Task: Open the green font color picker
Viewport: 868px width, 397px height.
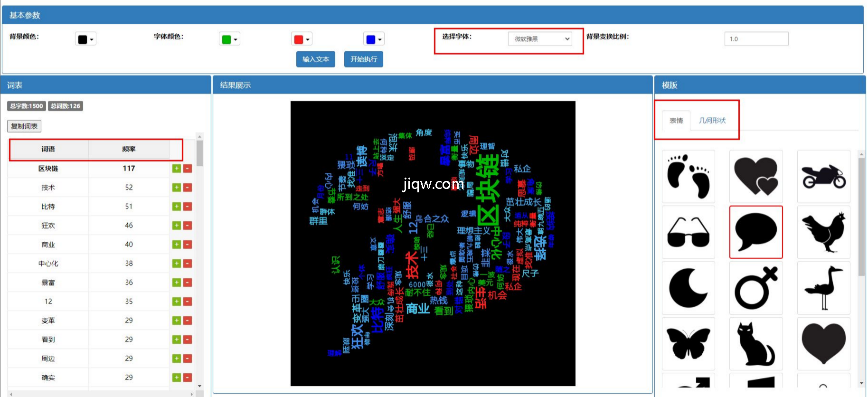Action: click(x=229, y=39)
